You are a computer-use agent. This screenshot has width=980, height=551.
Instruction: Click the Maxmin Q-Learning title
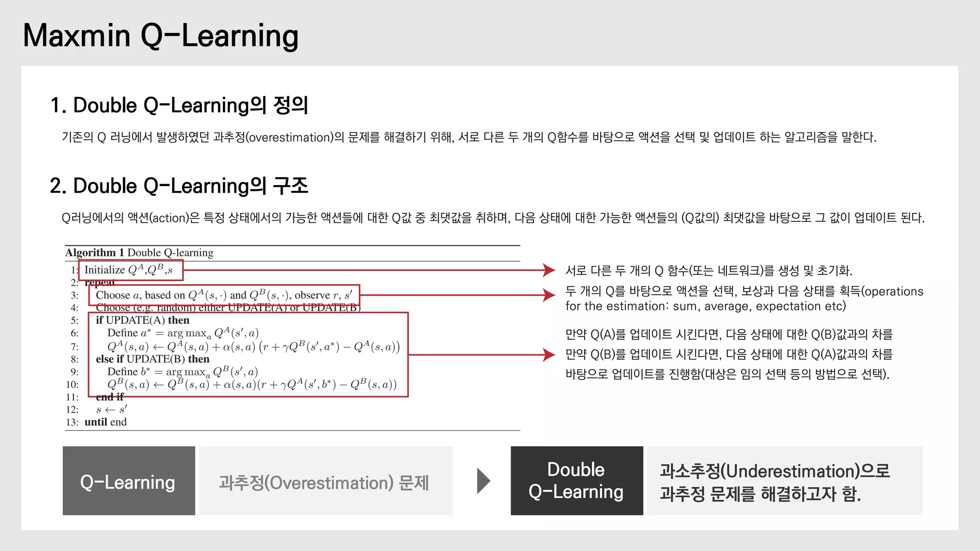pos(161,36)
